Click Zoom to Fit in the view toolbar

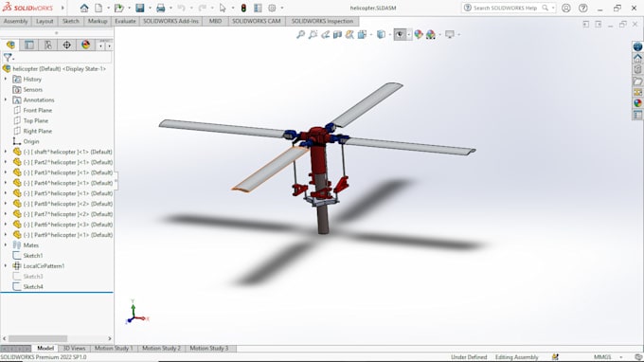300,34
